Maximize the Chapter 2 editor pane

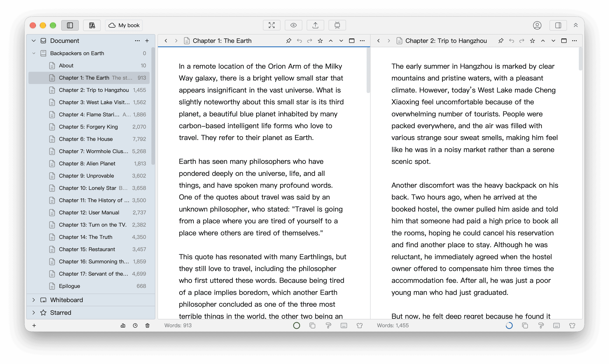pyautogui.click(x=564, y=41)
